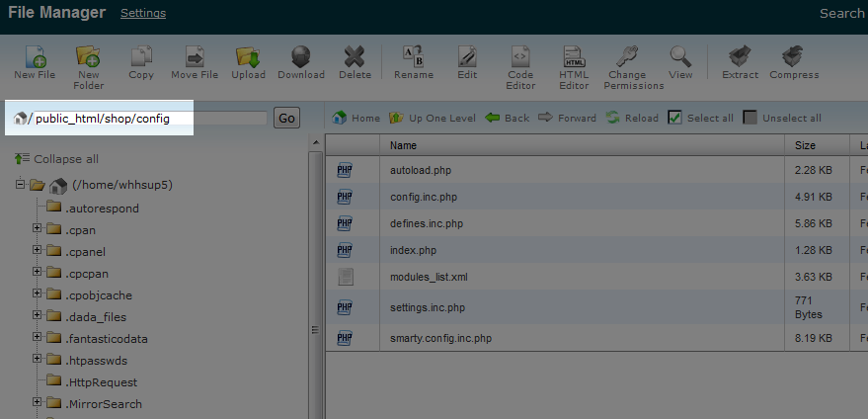Click the Upload toolbar icon
The image size is (868, 419).
coord(248,58)
